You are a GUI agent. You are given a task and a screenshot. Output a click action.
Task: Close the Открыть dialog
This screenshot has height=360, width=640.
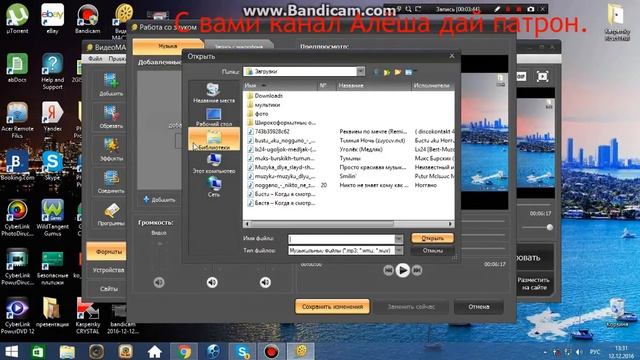point(452,56)
